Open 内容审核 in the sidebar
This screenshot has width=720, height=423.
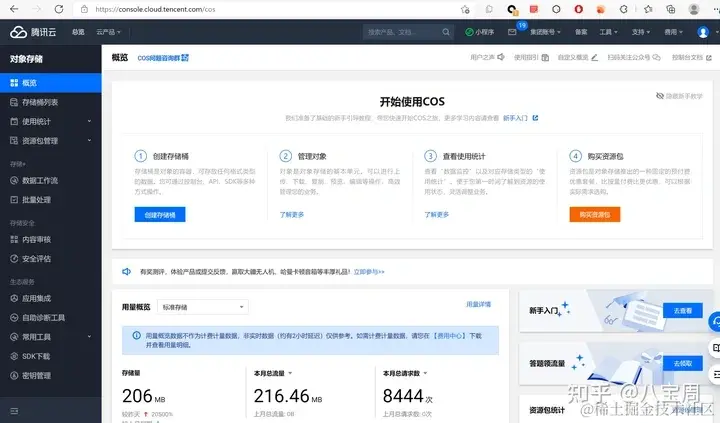pyautogui.click(x=51, y=239)
